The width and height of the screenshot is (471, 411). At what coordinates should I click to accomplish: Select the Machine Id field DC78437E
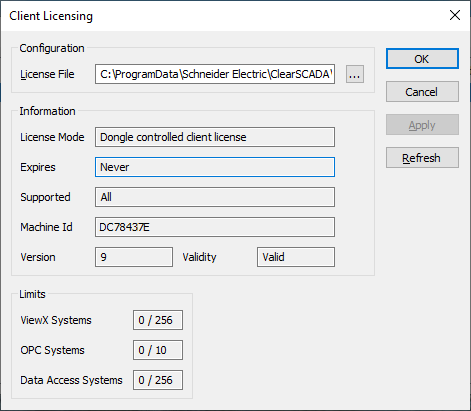[x=215, y=227]
